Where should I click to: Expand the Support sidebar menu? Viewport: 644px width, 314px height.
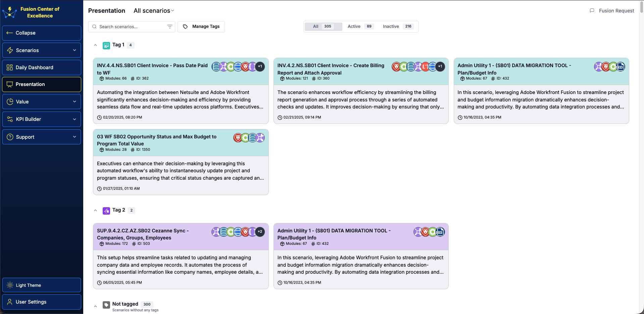[x=42, y=137]
